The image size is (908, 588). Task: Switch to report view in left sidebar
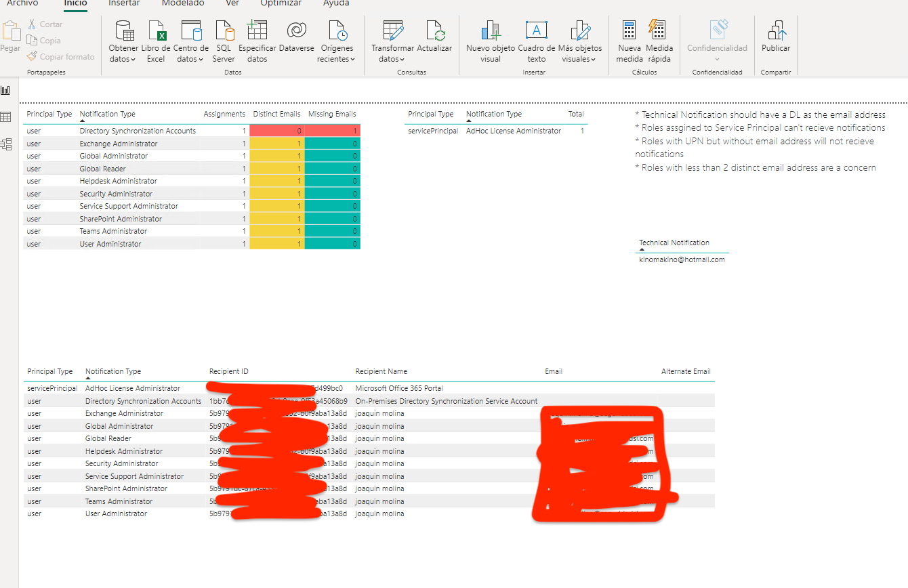[6, 90]
